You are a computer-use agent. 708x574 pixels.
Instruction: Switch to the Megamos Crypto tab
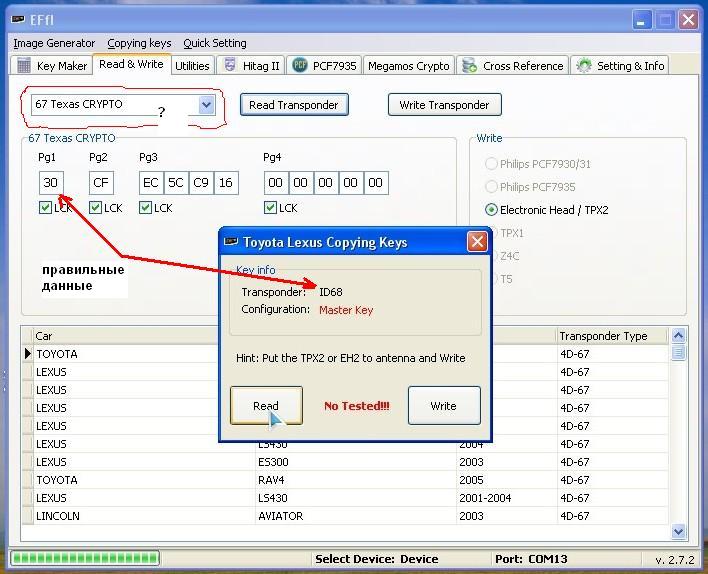tap(409, 66)
